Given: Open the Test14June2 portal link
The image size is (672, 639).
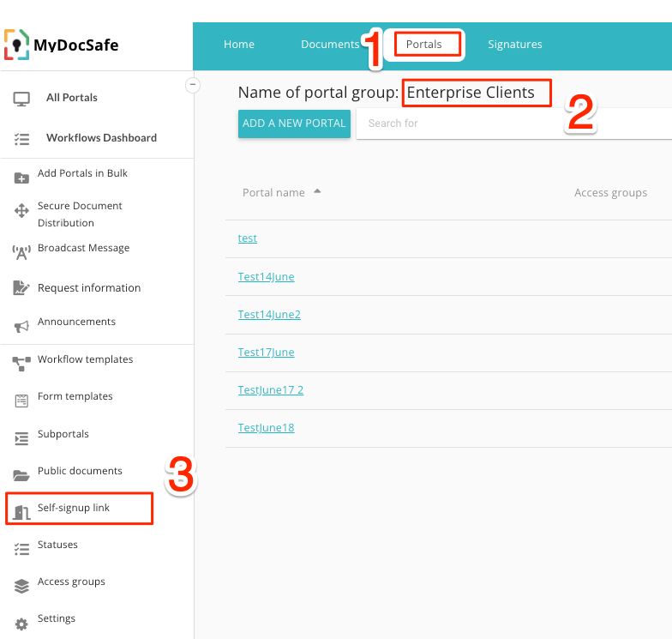Looking at the screenshot, I should click(269, 315).
